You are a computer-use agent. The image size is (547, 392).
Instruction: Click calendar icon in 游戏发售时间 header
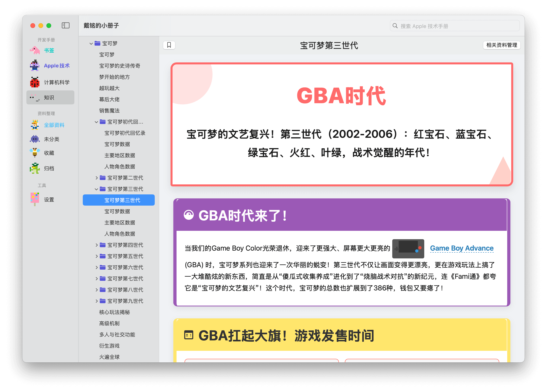(189, 335)
